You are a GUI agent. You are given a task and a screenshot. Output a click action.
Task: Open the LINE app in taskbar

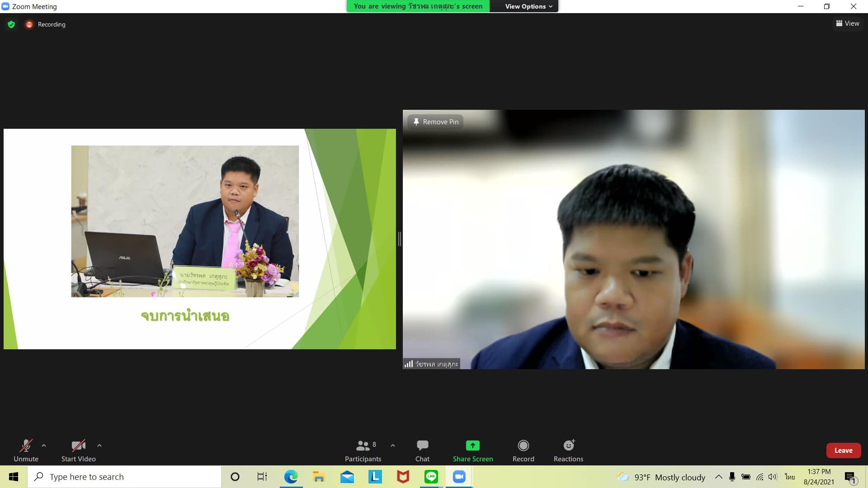pyautogui.click(x=431, y=477)
